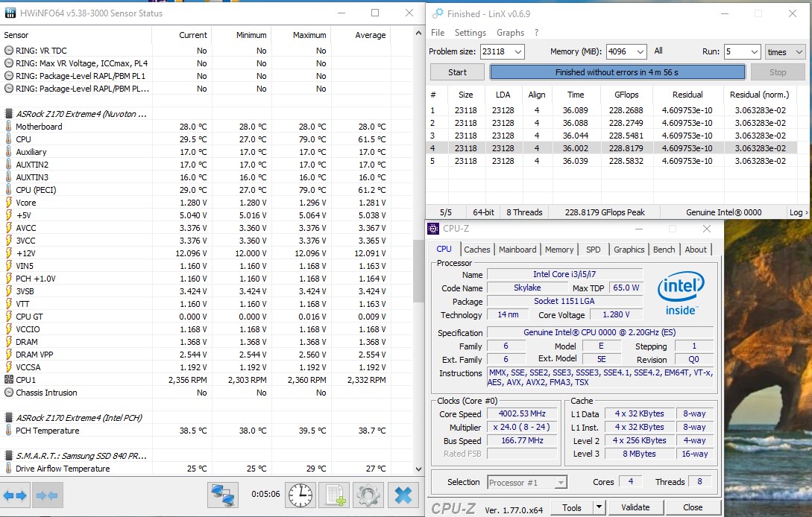Screen dimensions: 812x517
Task: Close sensors with blue X icon
Action: pyautogui.click(x=403, y=495)
